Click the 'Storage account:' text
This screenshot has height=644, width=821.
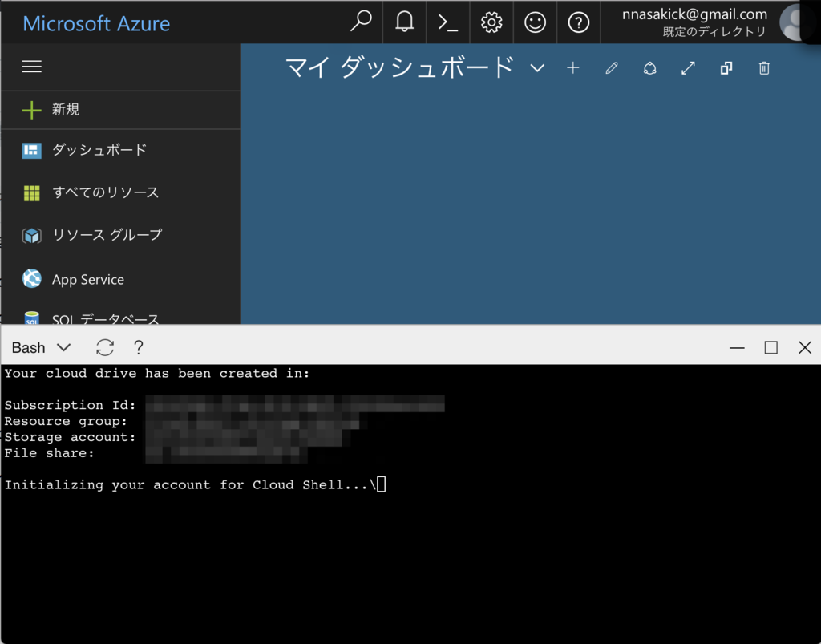tap(71, 437)
